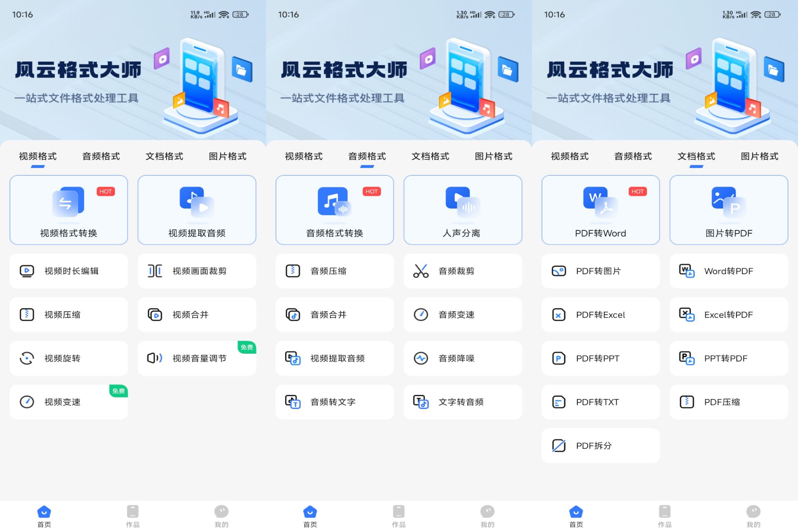Select 视频格式 tab on the 人声分离 screen

(x=304, y=156)
